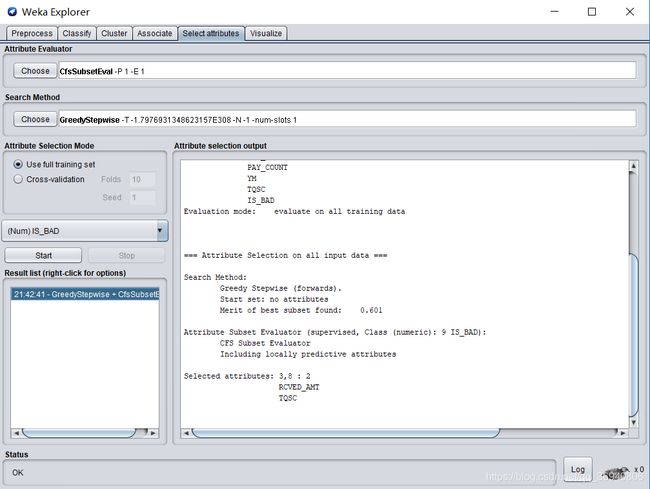Click output pane scroll down arrow

(x=633, y=423)
